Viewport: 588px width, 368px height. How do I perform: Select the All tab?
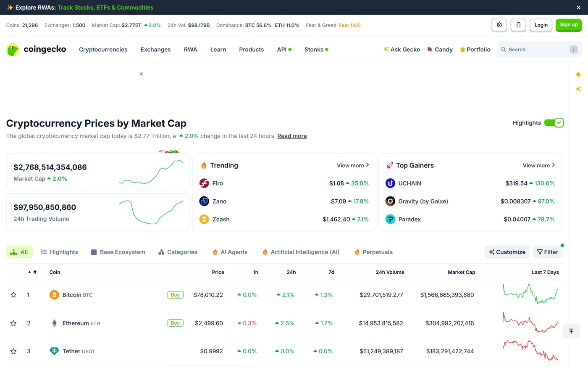19,252
